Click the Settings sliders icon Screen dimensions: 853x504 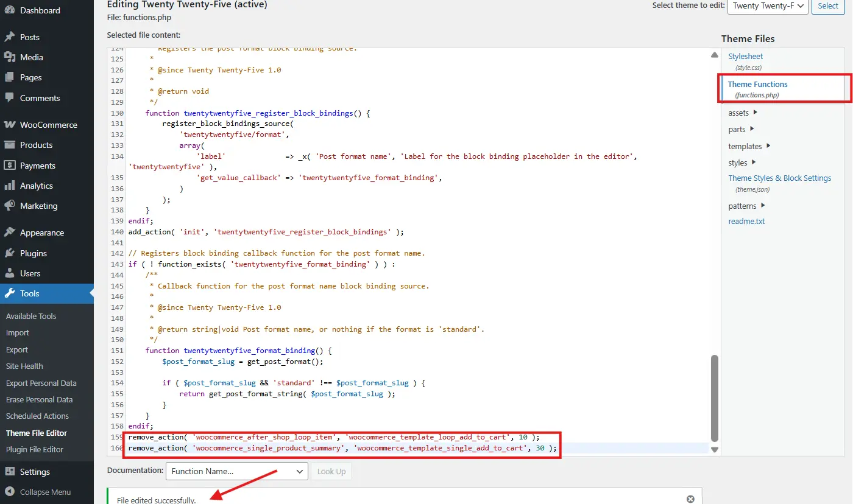(10, 472)
